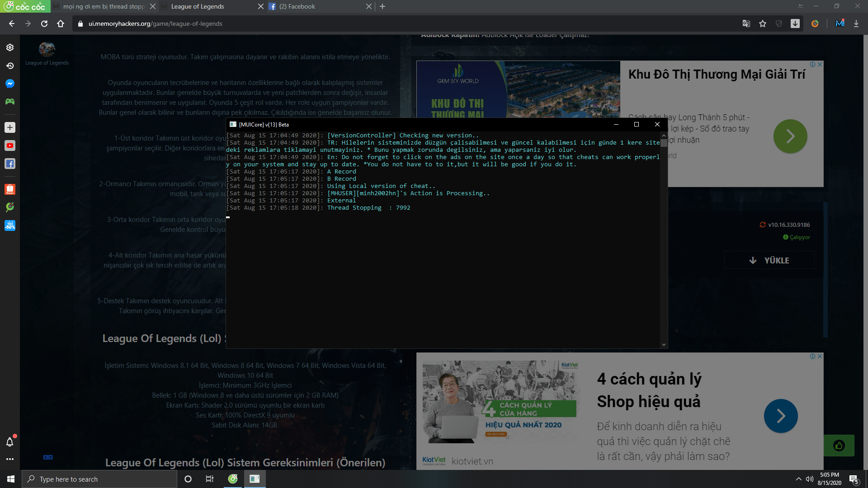Go to the browser home page
Screen dimensions: 868x488
pyautogui.click(x=61, y=23)
